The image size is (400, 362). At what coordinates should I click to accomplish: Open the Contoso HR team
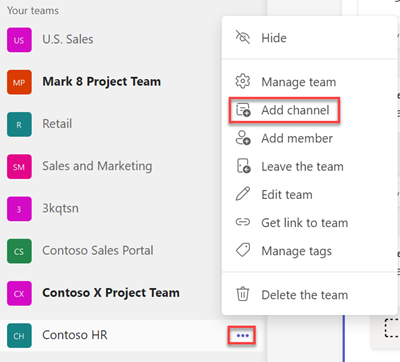pos(75,335)
